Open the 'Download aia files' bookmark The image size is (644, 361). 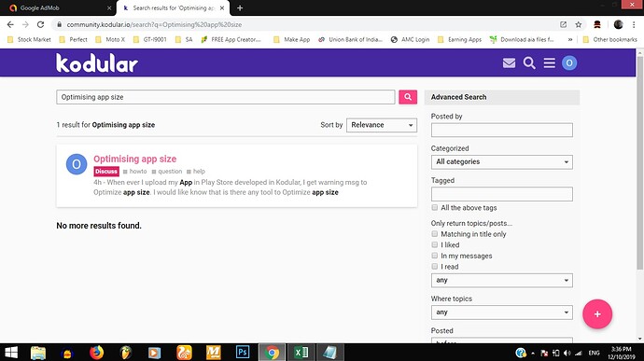[x=522, y=39]
